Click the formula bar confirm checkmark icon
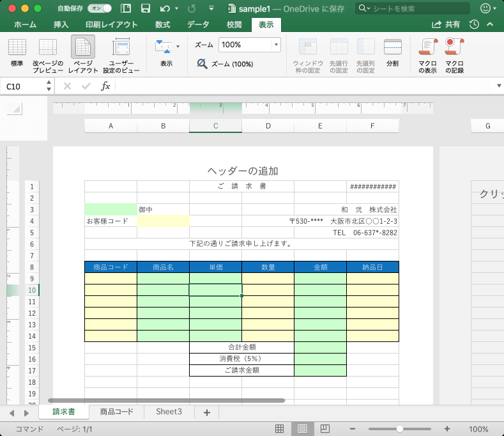The image size is (504, 436). pyautogui.click(x=86, y=86)
